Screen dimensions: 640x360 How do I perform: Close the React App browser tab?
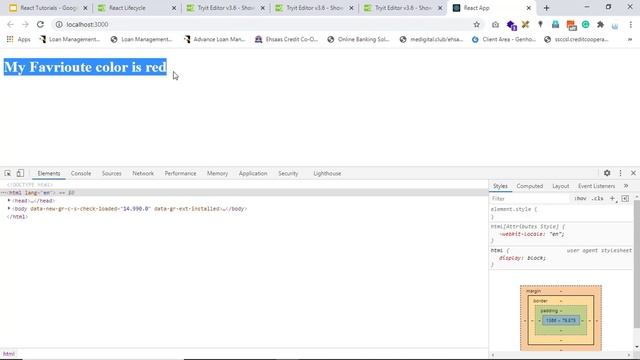529,8
